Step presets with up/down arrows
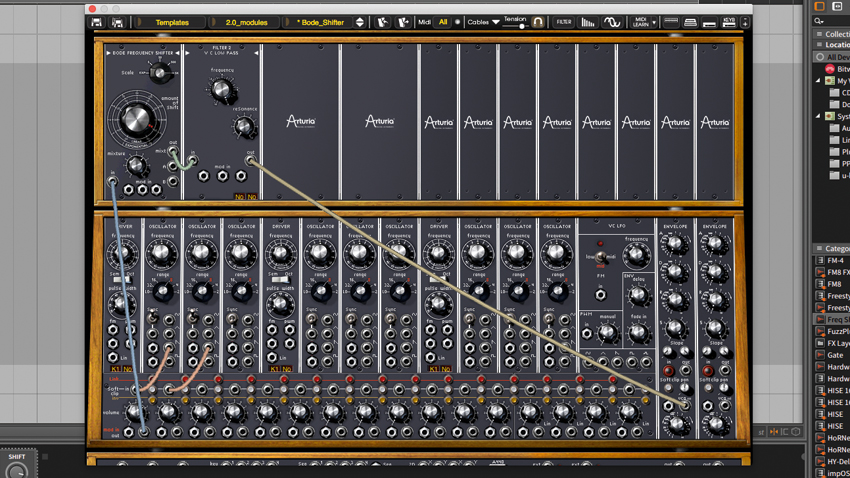 click(x=359, y=22)
